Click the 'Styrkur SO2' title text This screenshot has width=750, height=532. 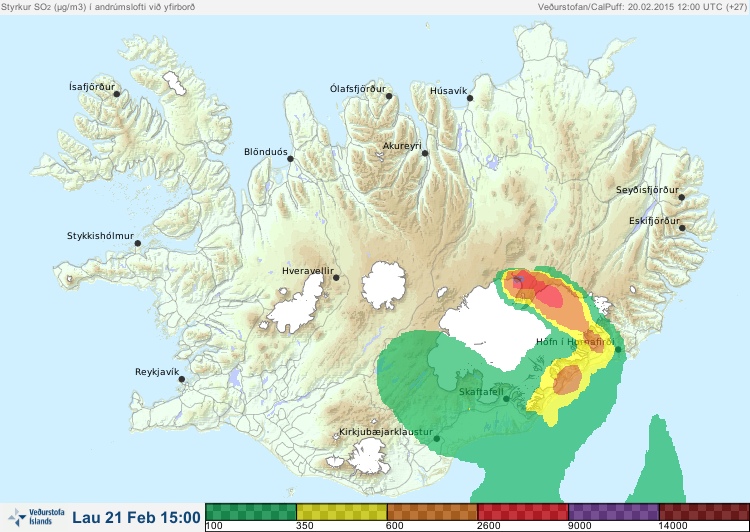click(98, 7)
